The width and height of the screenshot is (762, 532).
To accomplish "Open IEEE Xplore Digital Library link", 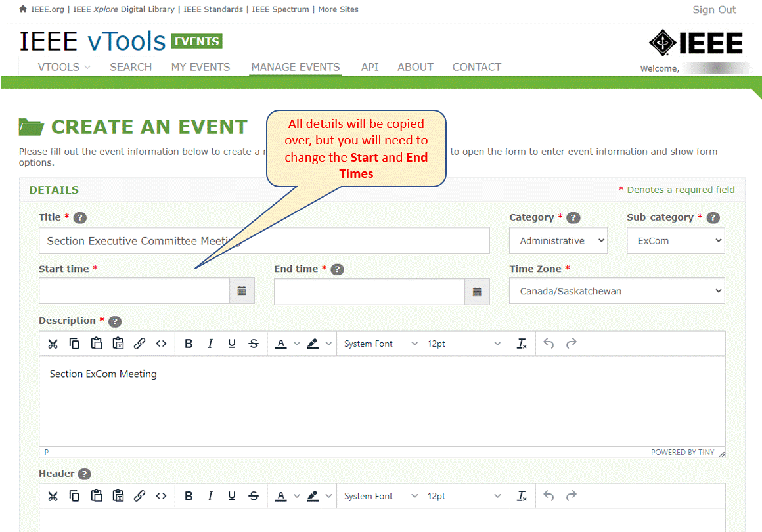I will 124,9.
